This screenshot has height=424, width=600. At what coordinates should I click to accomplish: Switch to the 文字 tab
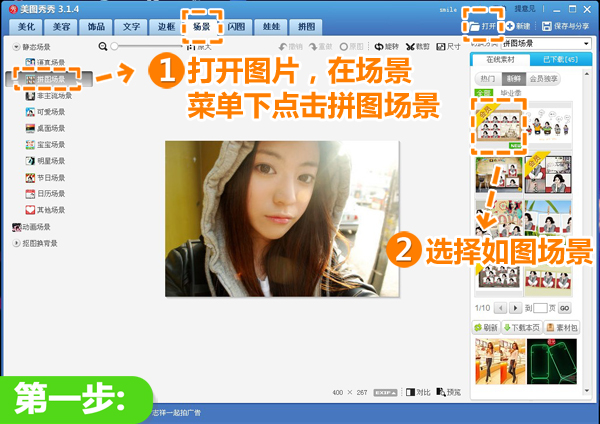pos(131,27)
